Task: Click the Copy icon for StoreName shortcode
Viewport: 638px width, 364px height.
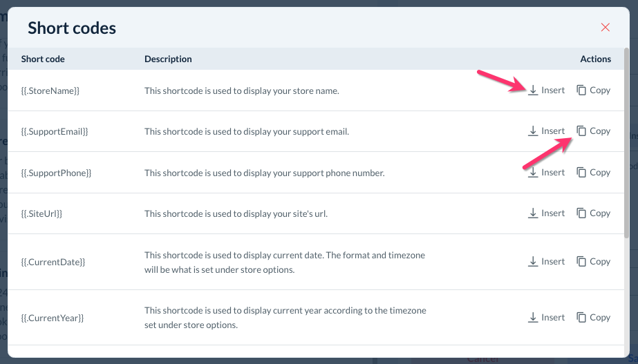Action: tap(581, 90)
